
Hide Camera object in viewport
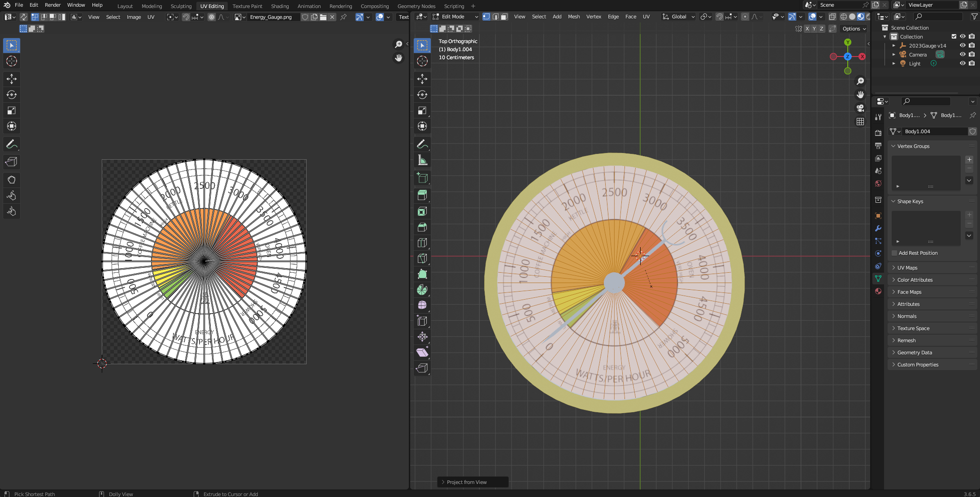pos(963,54)
